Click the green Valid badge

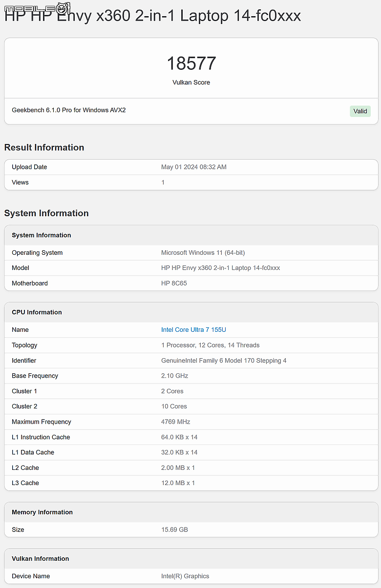(x=360, y=111)
